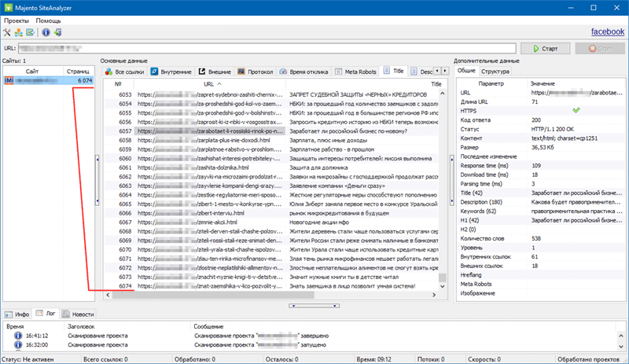The width and height of the screenshot is (629, 364).
Task: Toggle bottom log panel with splitter arrows
Action: click(x=314, y=306)
